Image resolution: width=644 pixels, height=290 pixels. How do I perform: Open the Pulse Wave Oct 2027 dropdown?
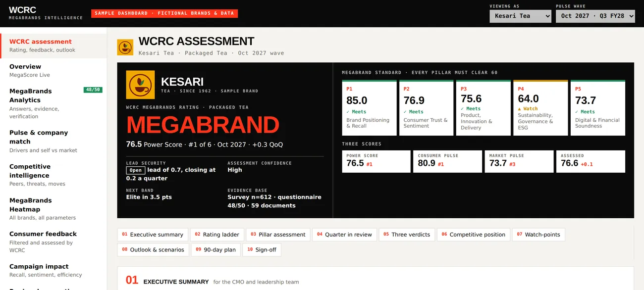click(x=595, y=16)
